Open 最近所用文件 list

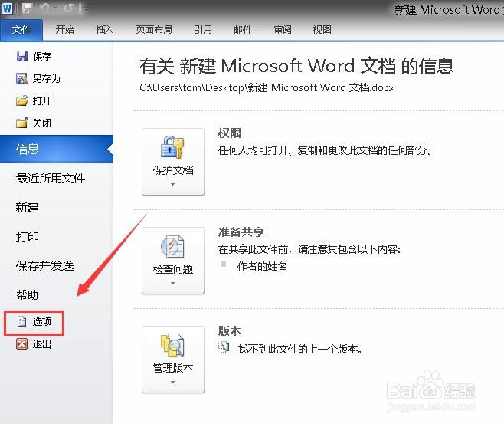tap(51, 178)
